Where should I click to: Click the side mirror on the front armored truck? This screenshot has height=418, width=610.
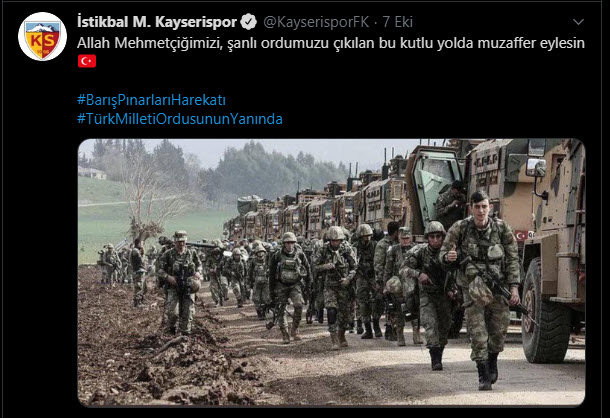click(x=536, y=168)
